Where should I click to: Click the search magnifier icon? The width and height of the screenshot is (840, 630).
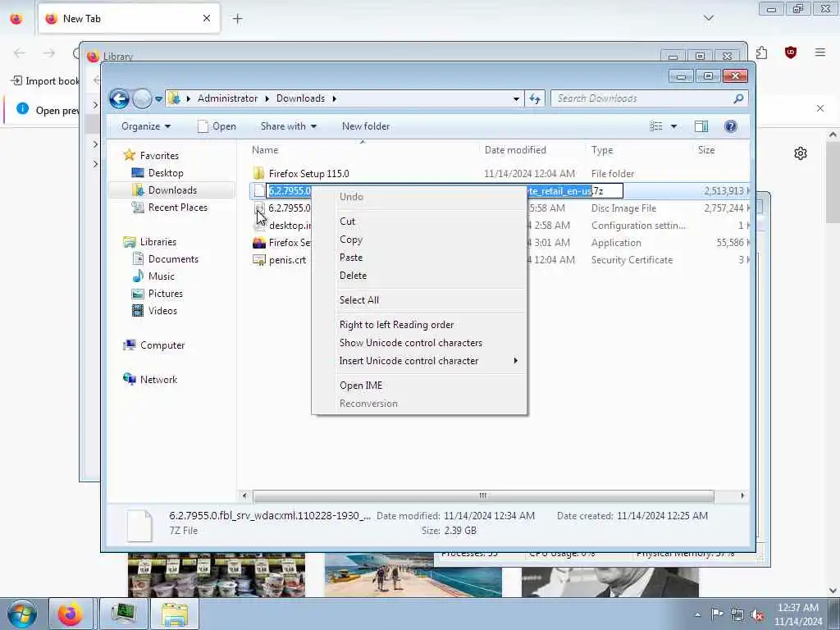click(x=739, y=98)
